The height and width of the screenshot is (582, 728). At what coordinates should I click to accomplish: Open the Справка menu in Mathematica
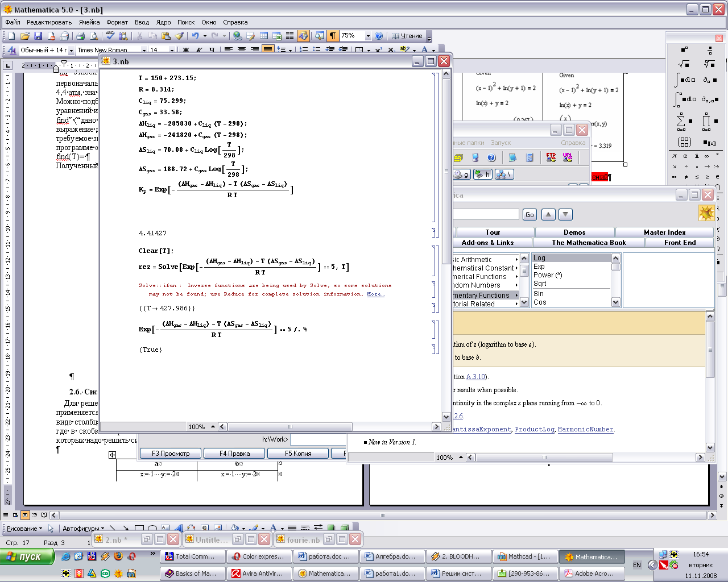(x=235, y=22)
